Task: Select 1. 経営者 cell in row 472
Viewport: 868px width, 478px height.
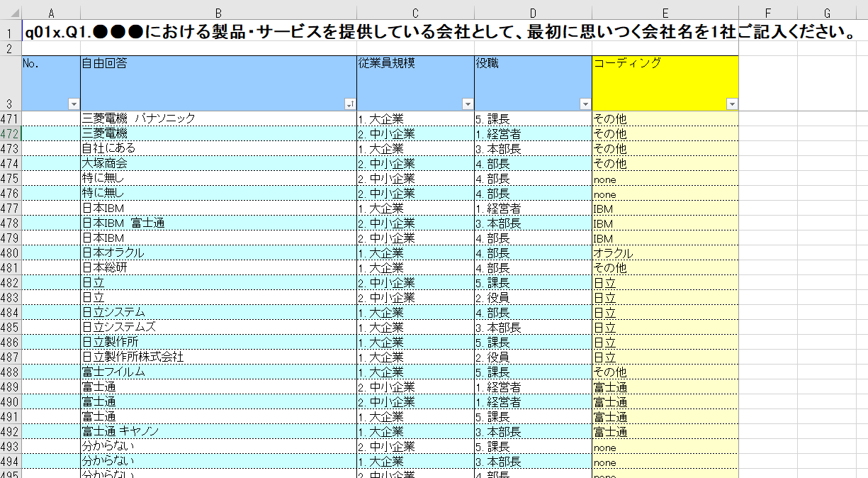Action: coord(533,133)
